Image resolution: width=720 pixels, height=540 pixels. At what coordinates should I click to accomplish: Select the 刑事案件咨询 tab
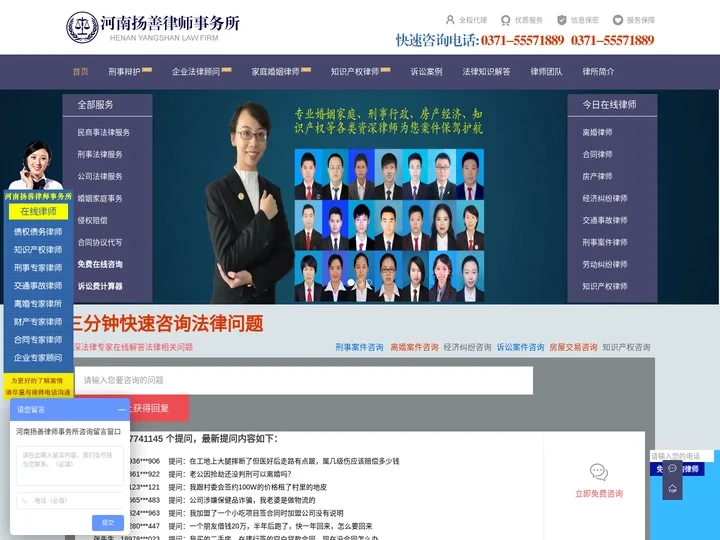(359, 347)
